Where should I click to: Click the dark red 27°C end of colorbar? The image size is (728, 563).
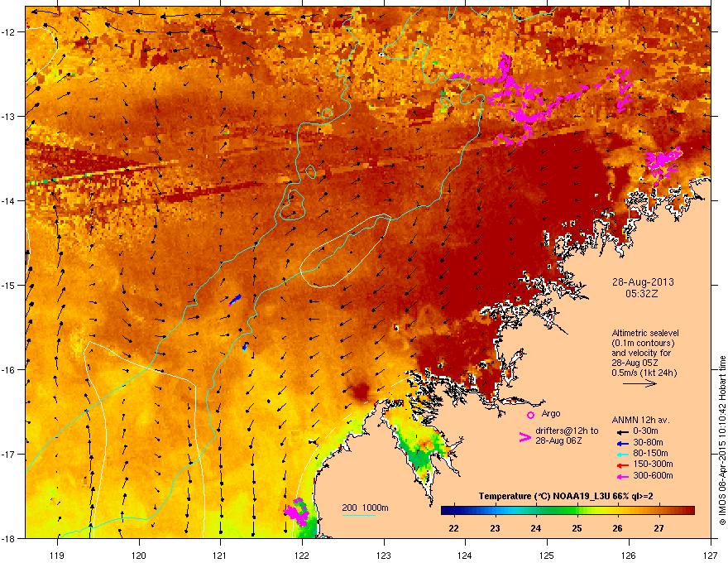coord(687,511)
